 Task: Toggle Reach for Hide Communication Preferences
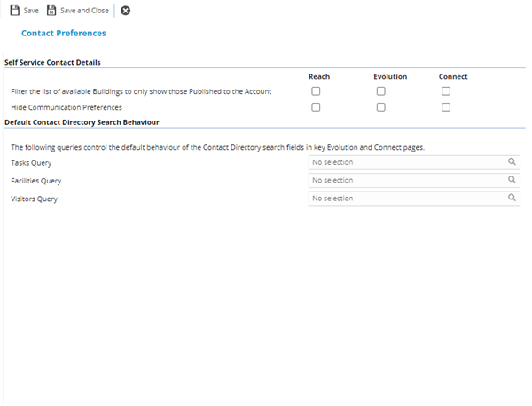316,107
